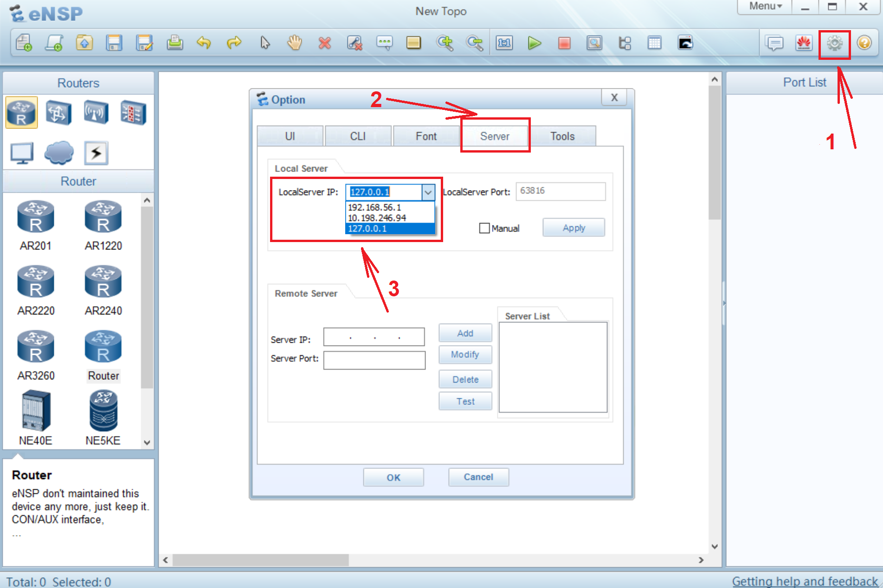Image resolution: width=883 pixels, height=588 pixels.
Task: Switch to the Tools tab
Action: (562, 136)
